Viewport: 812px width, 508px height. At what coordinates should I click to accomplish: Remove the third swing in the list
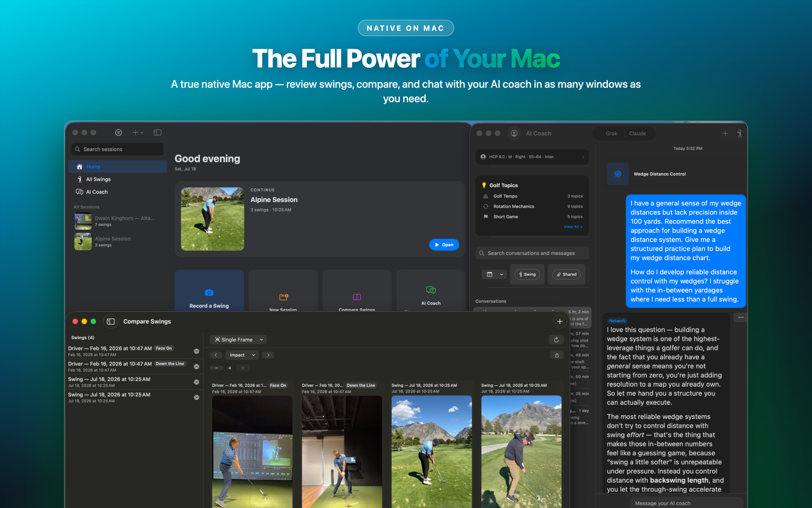(x=197, y=382)
